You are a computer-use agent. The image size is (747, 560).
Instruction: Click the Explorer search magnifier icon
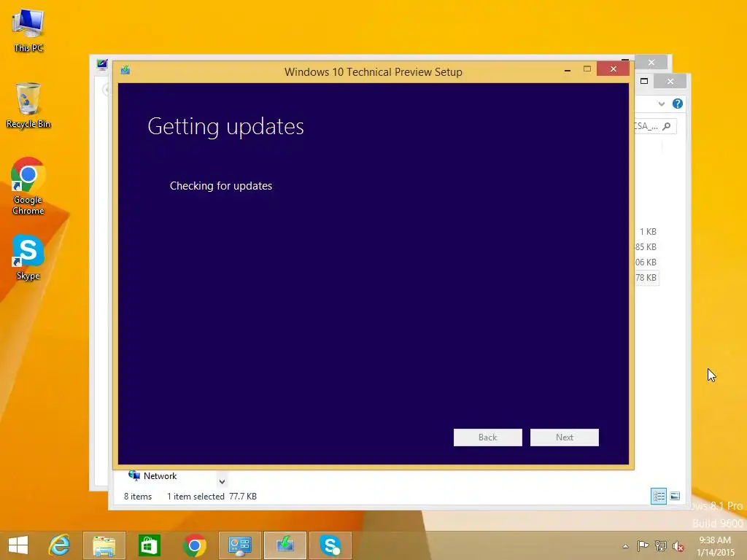click(x=667, y=126)
